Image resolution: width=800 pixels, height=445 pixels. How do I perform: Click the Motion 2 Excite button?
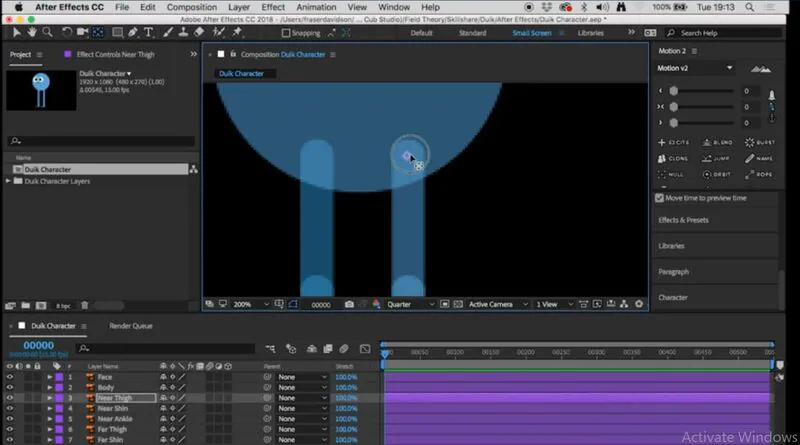pyautogui.click(x=673, y=142)
